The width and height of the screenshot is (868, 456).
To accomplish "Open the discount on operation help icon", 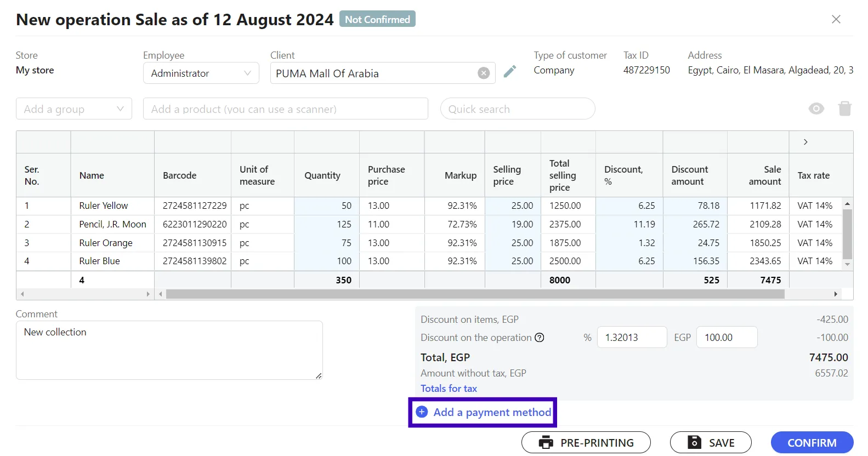I will pyautogui.click(x=540, y=338).
